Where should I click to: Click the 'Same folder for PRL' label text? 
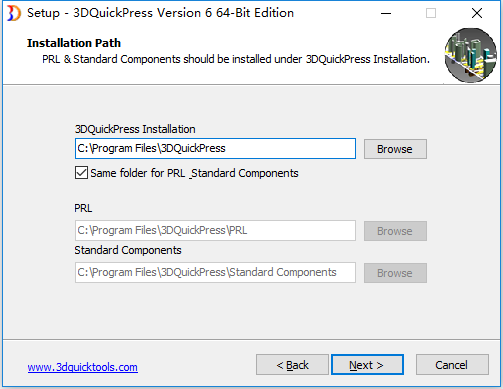[x=194, y=173]
